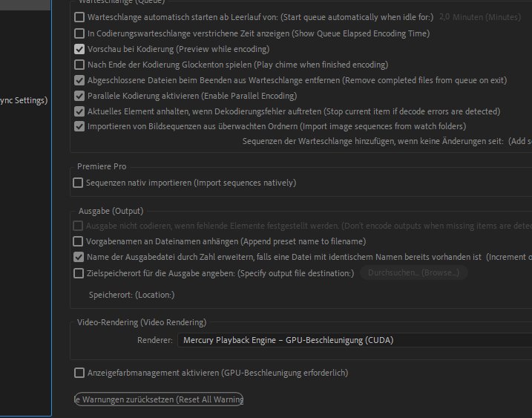This screenshot has width=532, height=418.
Task: Check Sequenzen nativ importieren under Premiere Pro
Action: click(x=78, y=183)
